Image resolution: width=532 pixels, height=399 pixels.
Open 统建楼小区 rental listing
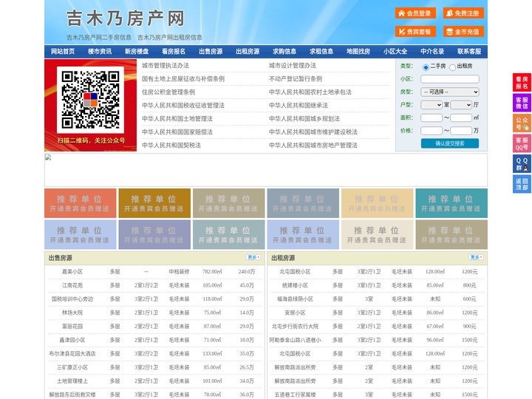coord(295,285)
